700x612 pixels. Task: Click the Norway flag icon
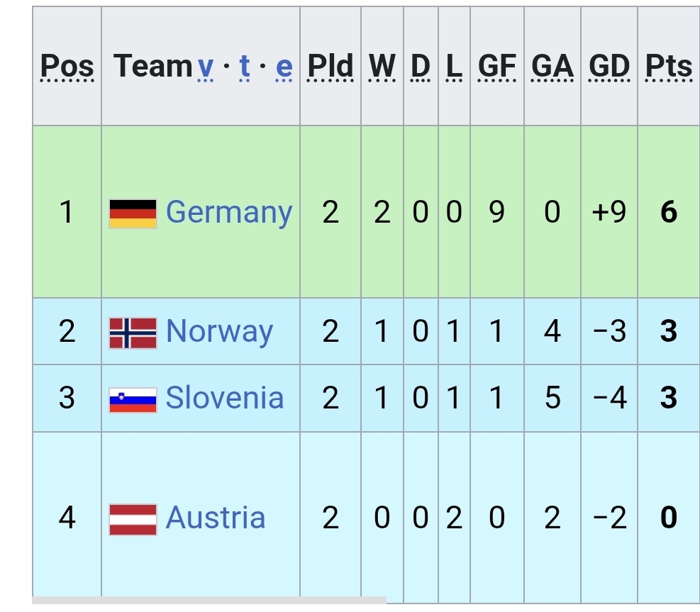(x=133, y=332)
